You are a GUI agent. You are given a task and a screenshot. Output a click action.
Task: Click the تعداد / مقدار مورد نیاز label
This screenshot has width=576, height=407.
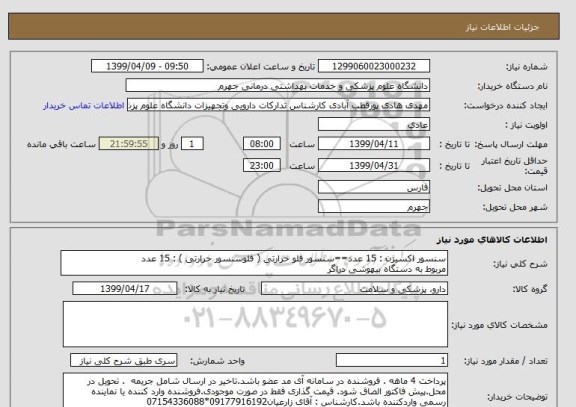click(506, 361)
